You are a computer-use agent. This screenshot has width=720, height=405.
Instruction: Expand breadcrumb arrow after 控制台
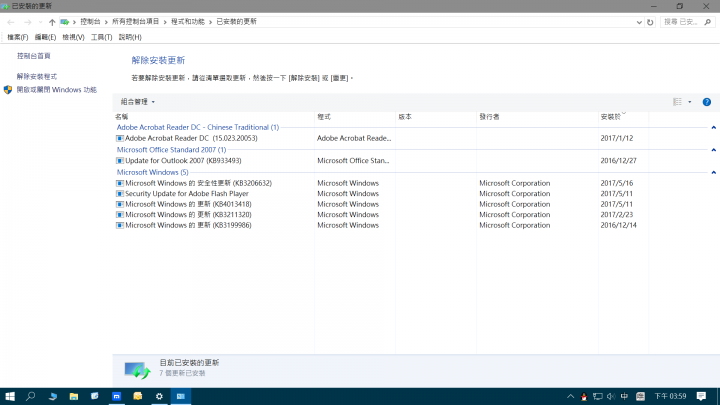[106, 22]
